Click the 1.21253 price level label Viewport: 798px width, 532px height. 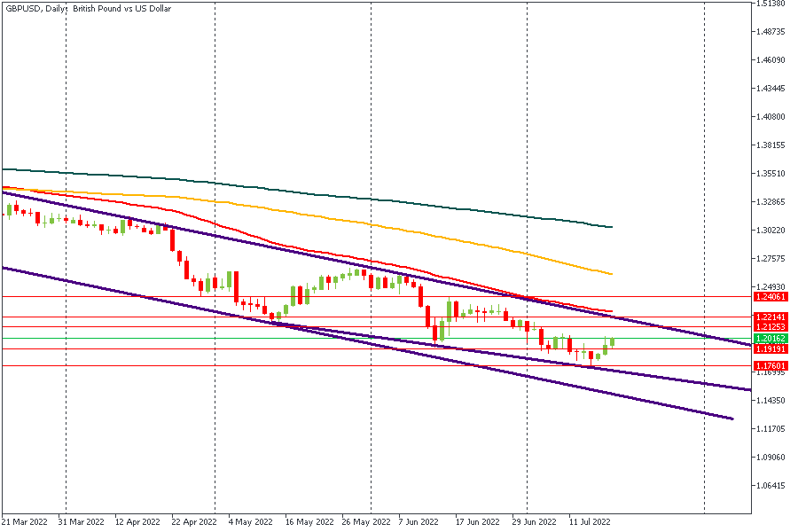point(770,327)
